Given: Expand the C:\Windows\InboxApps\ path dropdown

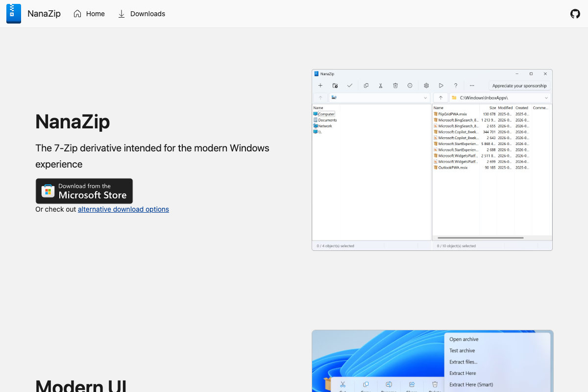Looking at the screenshot, I should (x=546, y=98).
